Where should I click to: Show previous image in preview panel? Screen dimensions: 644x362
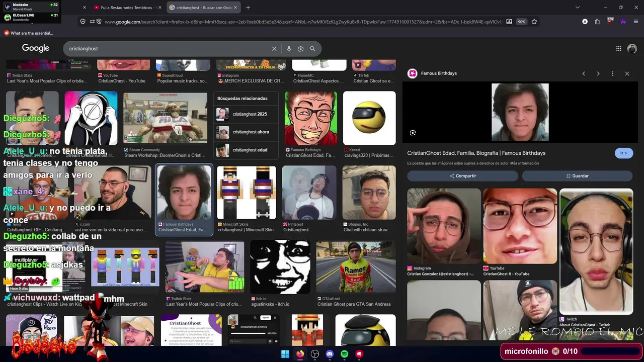pos(584,73)
